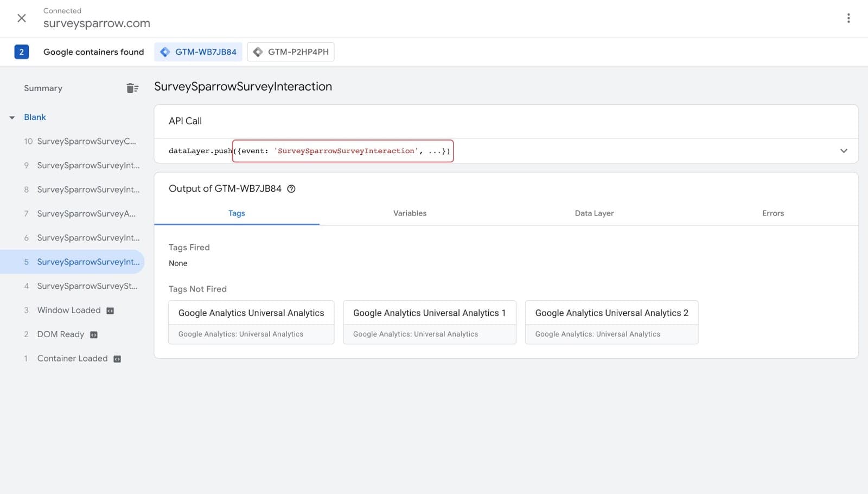Select event 10 SurveySparrowSurveyC... in the list
The image size is (868, 494).
[86, 141]
